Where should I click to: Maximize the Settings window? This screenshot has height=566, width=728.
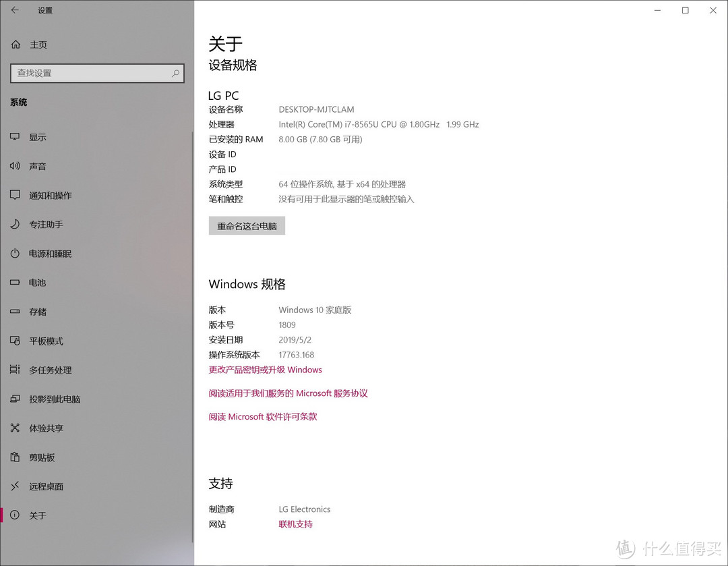pos(686,10)
